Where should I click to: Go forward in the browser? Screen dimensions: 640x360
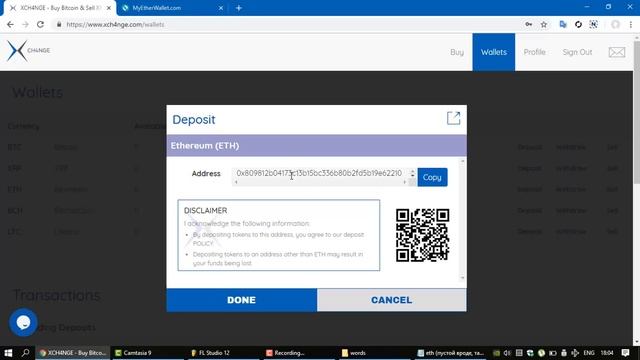[x=25, y=24]
